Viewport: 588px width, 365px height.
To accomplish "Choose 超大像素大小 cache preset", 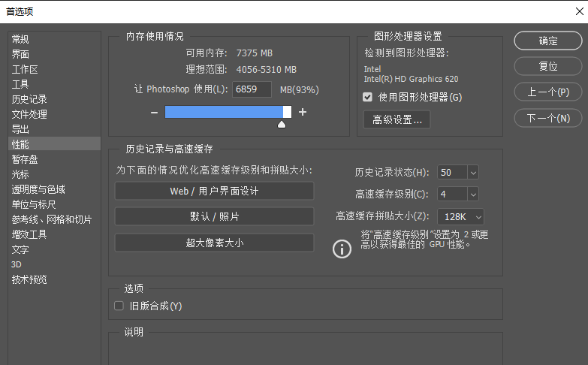I will point(214,243).
